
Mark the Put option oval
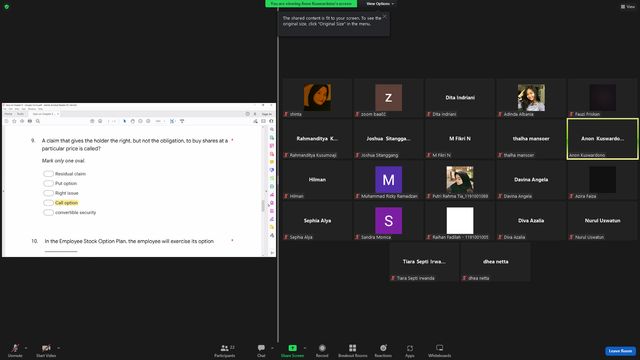point(48,183)
